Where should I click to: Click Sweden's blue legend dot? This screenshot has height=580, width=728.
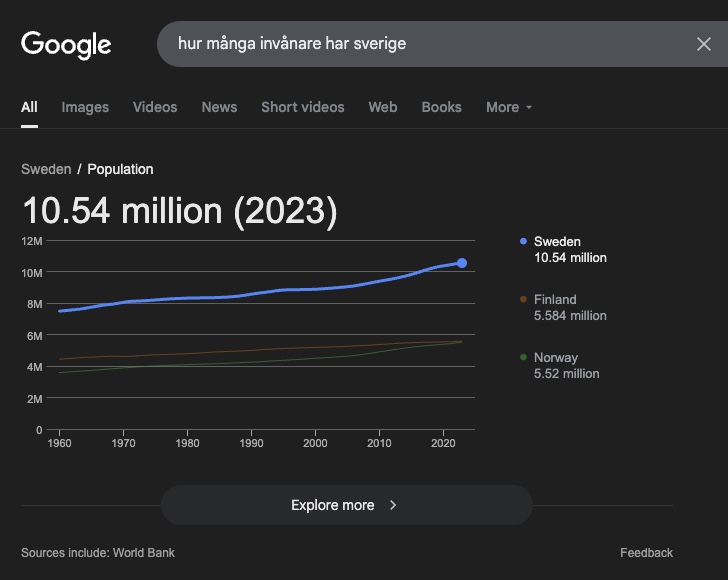523,241
